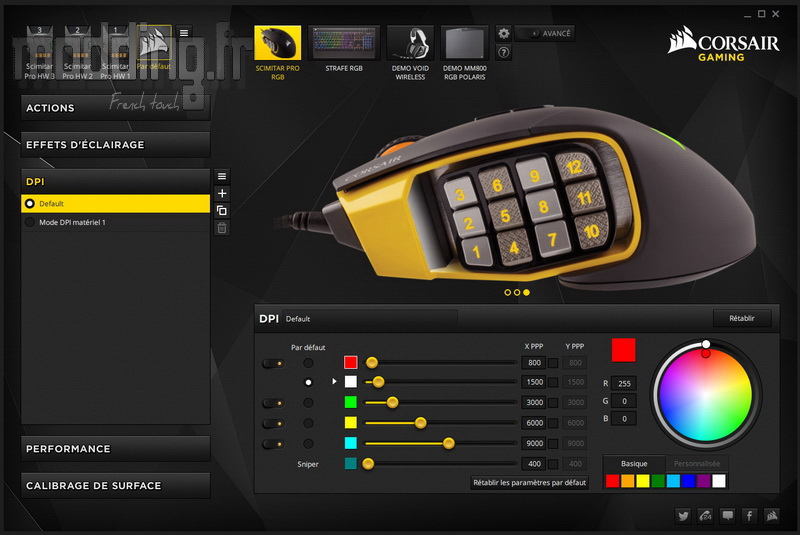The height and width of the screenshot is (535, 800).
Task: Open help with the question mark icon
Action: coord(504,52)
